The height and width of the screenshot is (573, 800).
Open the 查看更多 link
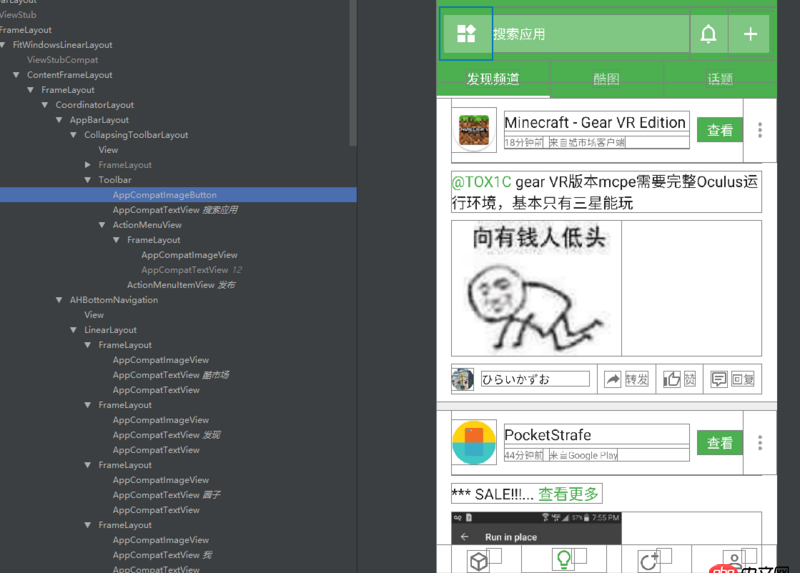(x=568, y=493)
